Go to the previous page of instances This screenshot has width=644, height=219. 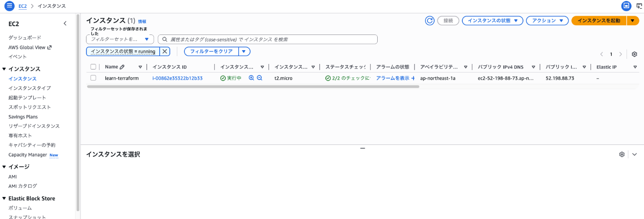pyautogui.click(x=602, y=54)
